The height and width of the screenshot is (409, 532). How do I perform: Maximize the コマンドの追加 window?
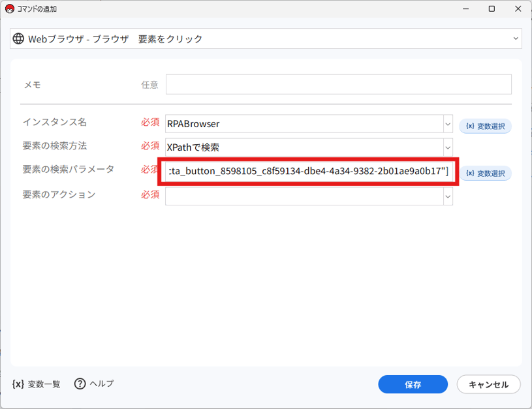click(x=492, y=9)
